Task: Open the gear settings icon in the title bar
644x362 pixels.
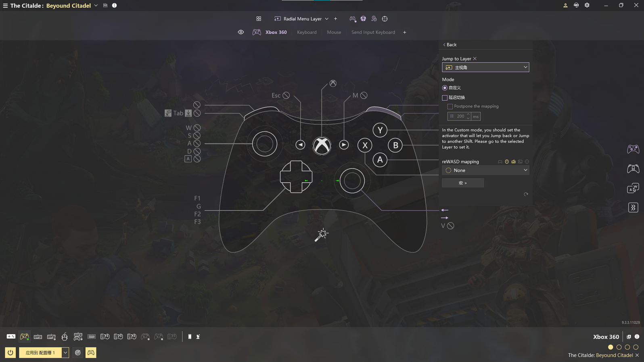Action: point(587,5)
